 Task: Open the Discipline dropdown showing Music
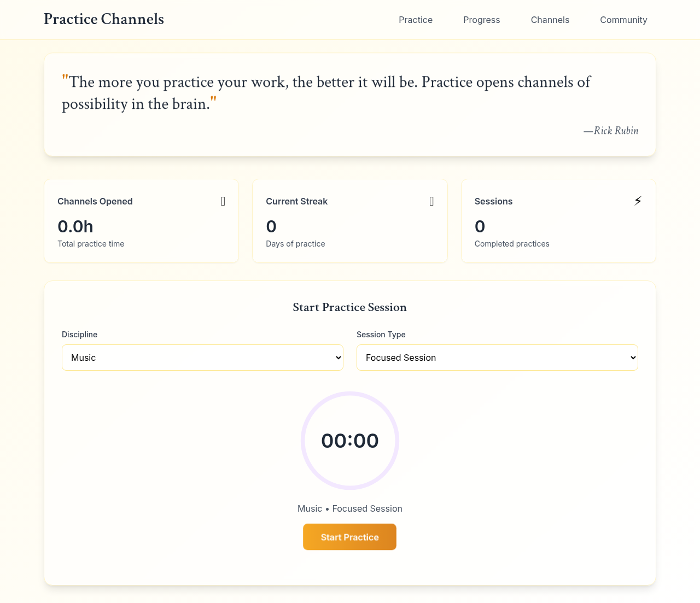(x=202, y=358)
